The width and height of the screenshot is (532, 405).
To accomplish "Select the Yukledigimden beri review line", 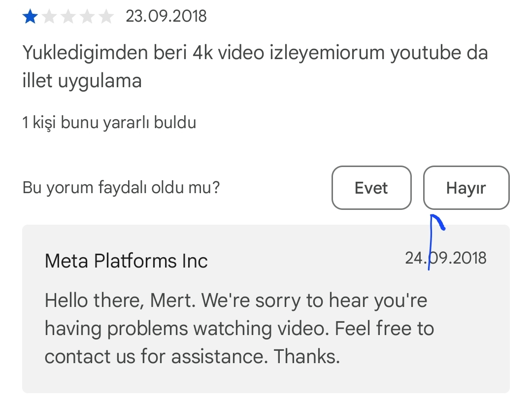I will 197,53.
